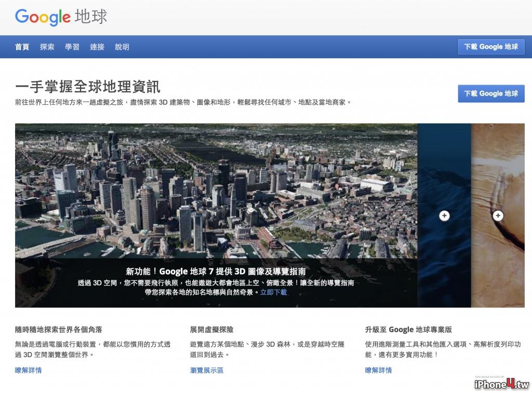Image resolution: width=532 pixels, height=393 pixels.
Task: Click the 立即下載 link in banner
Action: (273, 292)
